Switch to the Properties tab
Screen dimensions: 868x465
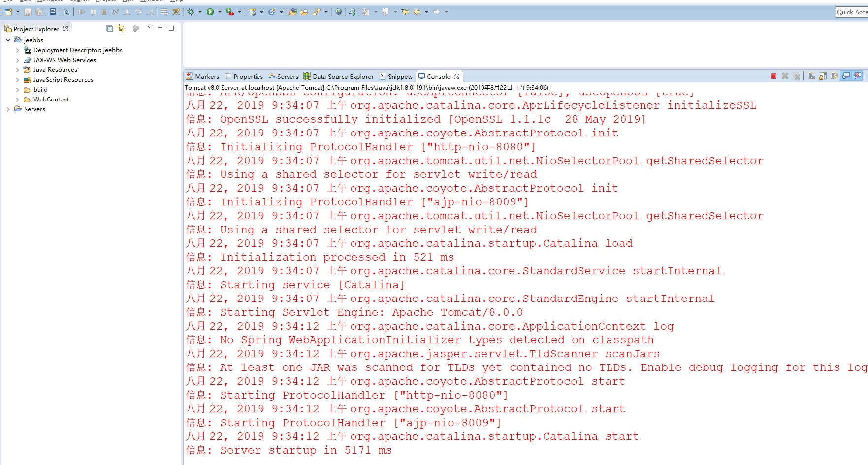click(244, 76)
